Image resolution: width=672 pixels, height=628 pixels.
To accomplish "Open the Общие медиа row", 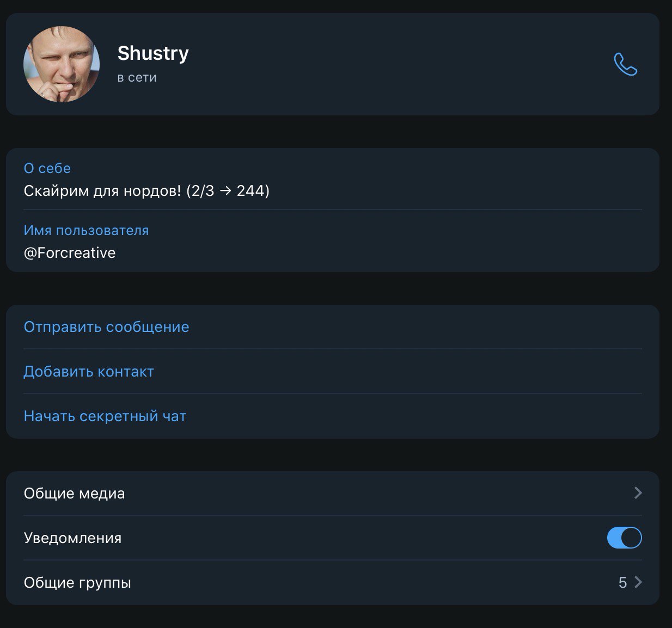I will coord(333,493).
